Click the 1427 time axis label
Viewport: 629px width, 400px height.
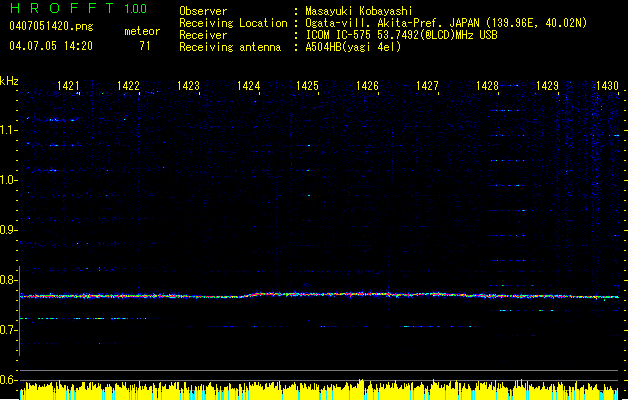428,87
